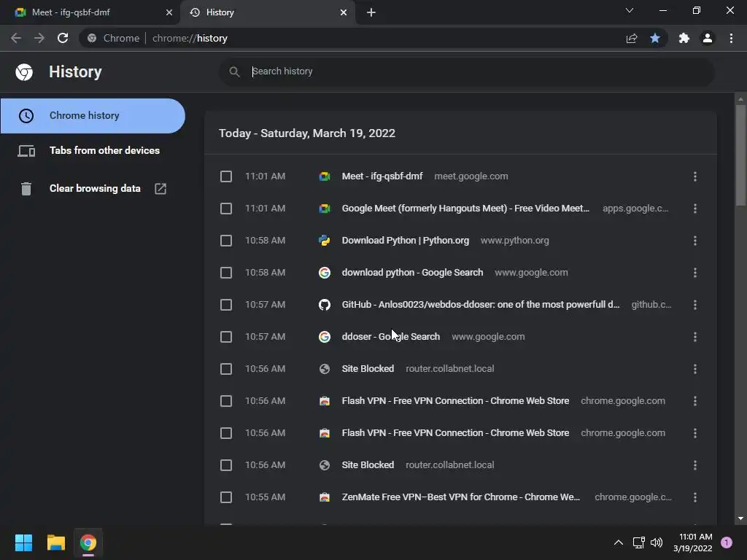Click the GitHub favicon on webdos-ddoser row
747x560 pixels.
[x=325, y=305]
